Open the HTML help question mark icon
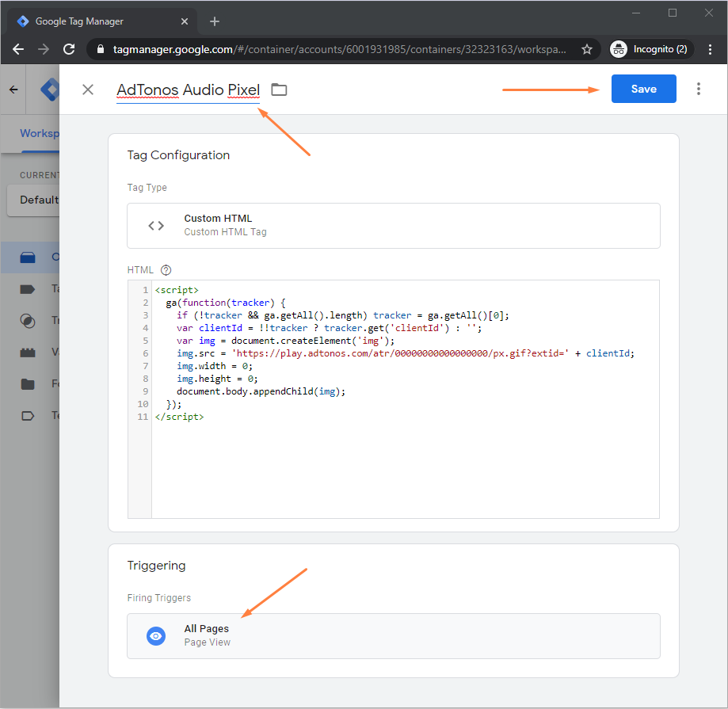The width and height of the screenshot is (728, 709). pos(166,270)
